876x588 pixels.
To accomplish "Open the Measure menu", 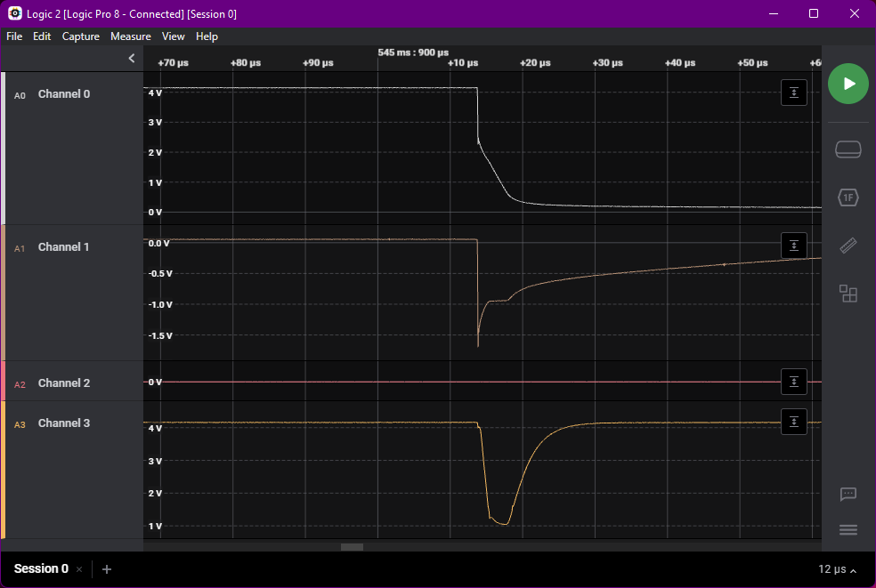I will (130, 36).
